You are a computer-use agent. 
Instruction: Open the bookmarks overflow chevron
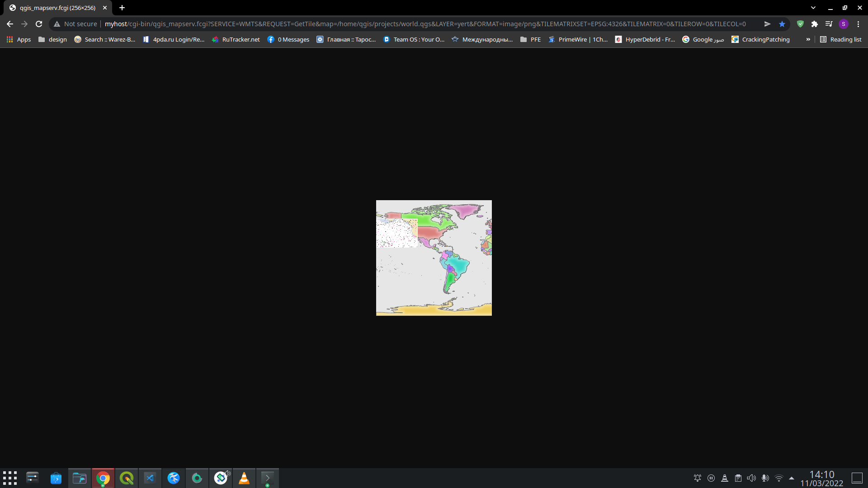point(808,39)
